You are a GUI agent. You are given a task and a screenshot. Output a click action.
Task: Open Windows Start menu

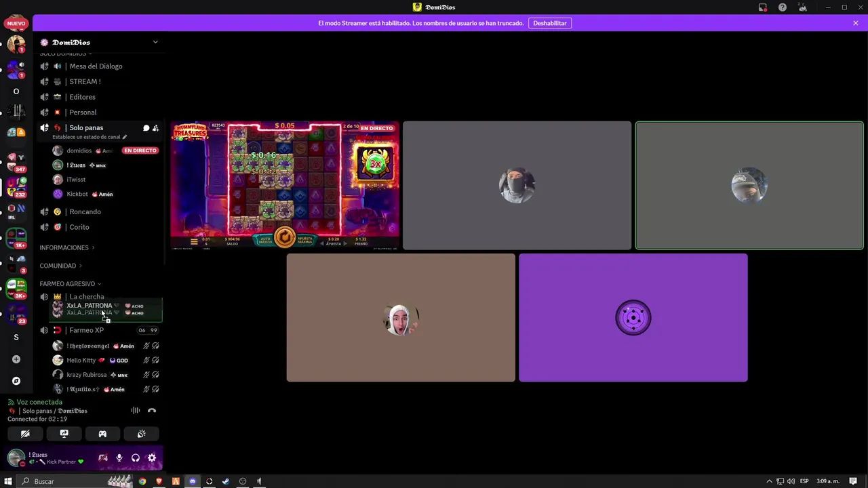8,481
